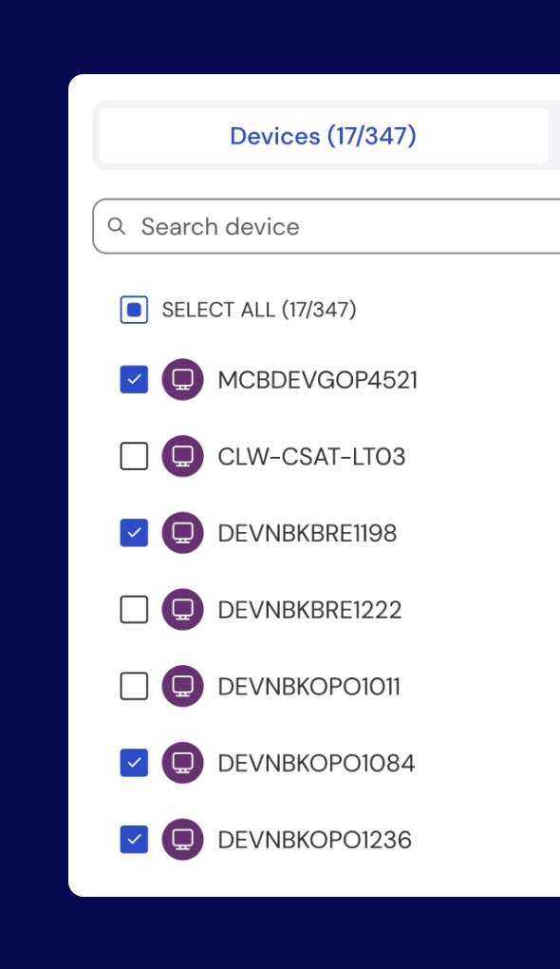This screenshot has width=560, height=969.
Task: Deselect the DEVNBKOPO1084 checkbox
Action: [134, 763]
